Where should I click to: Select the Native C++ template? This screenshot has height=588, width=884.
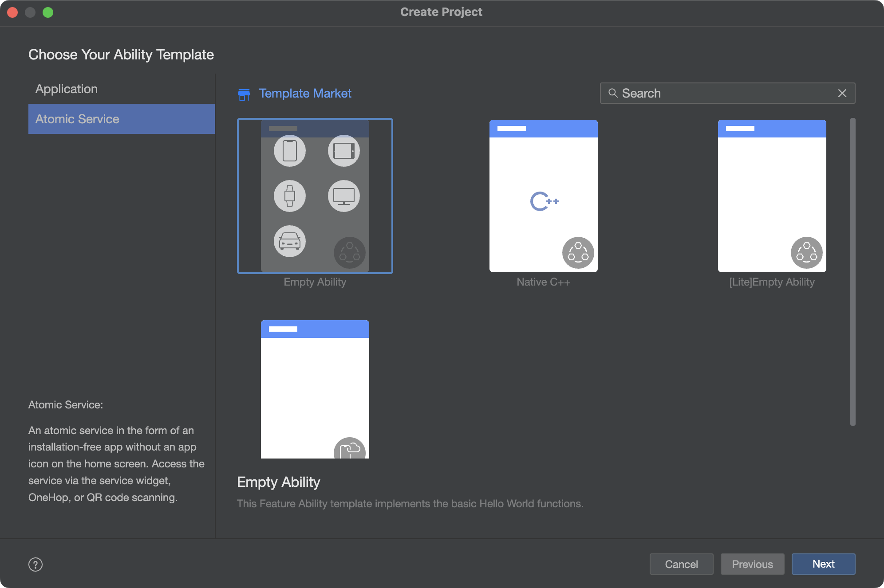point(543,196)
